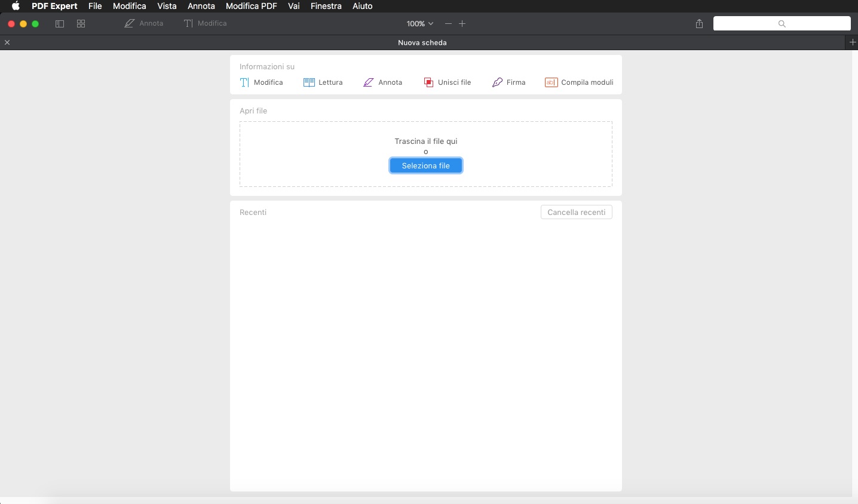
Task: Open the File menu
Action: [x=95, y=6]
